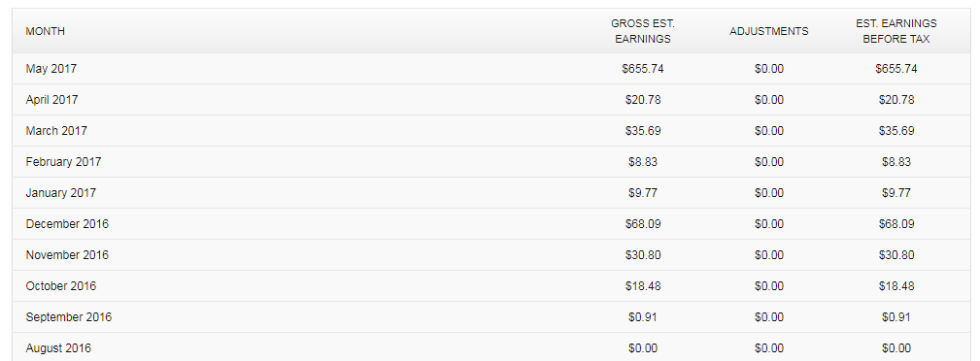The width and height of the screenshot is (980, 361).
Task: Select the September 2016 row label
Action: 69,317
